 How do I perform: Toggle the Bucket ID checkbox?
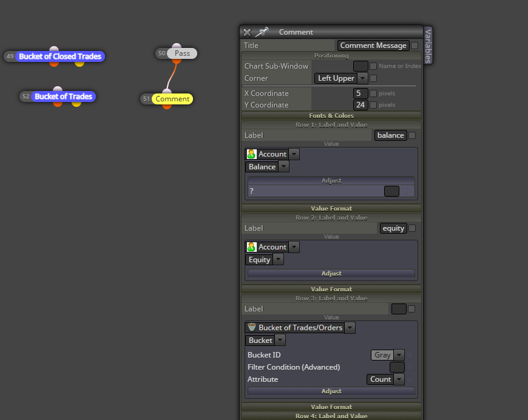click(x=410, y=354)
